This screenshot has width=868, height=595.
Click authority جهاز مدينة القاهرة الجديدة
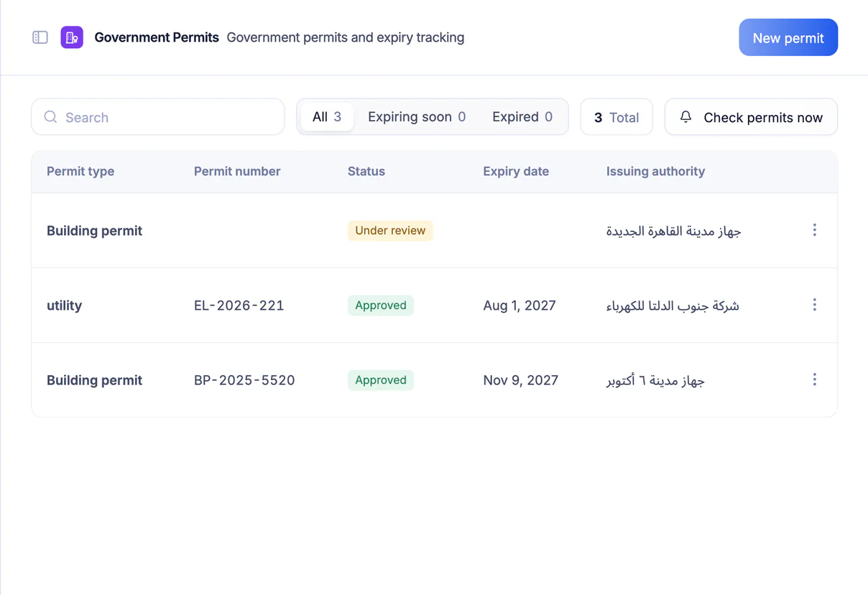[x=673, y=231]
